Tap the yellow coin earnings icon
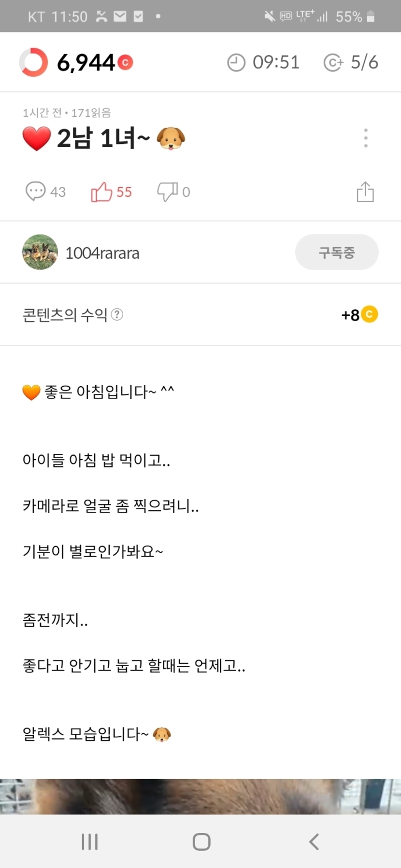The image size is (401, 868). (x=370, y=314)
